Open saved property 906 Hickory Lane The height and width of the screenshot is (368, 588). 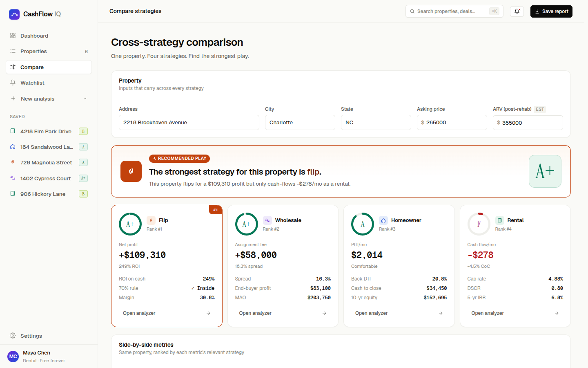(x=49, y=194)
